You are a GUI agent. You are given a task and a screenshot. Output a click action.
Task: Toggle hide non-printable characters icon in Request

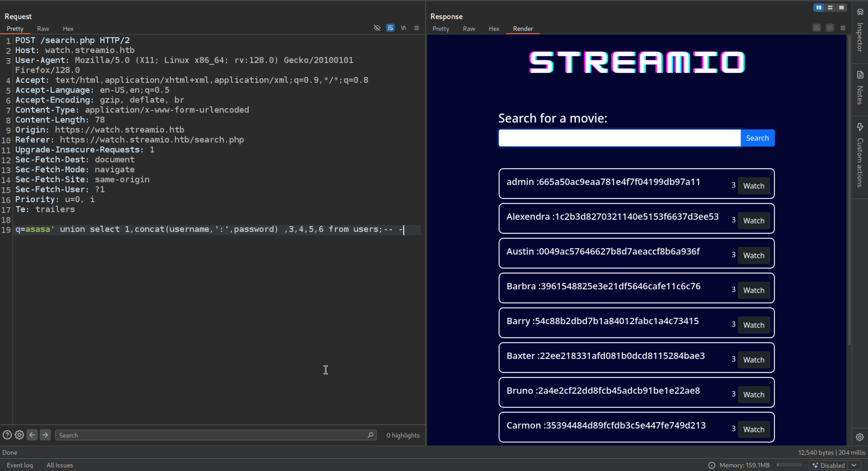click(377, 28)
